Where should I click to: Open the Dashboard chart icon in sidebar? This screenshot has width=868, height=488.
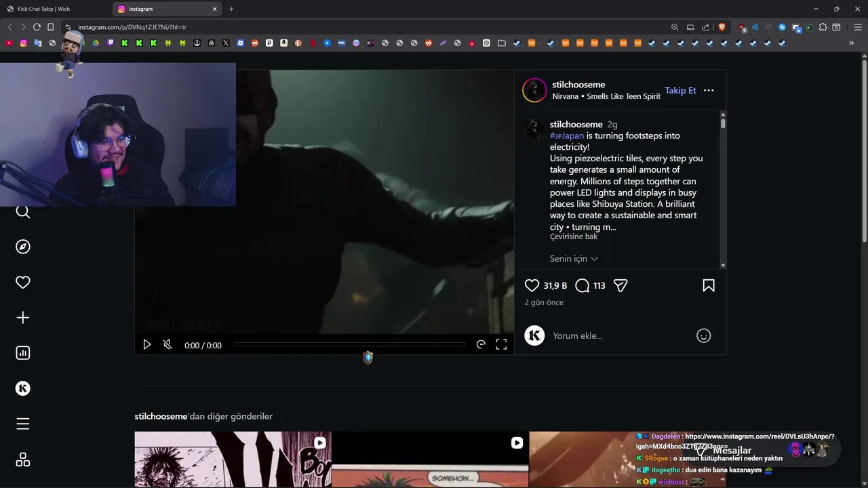23,352
